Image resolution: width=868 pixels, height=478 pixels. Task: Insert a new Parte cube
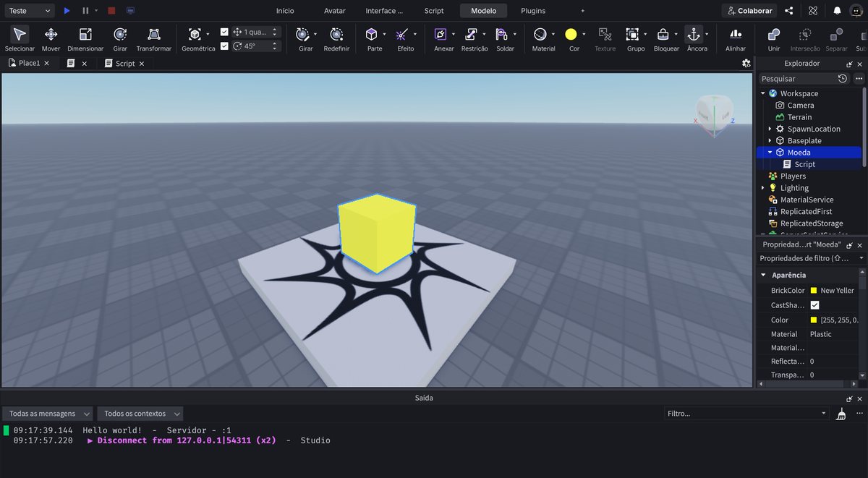(371, 34)
